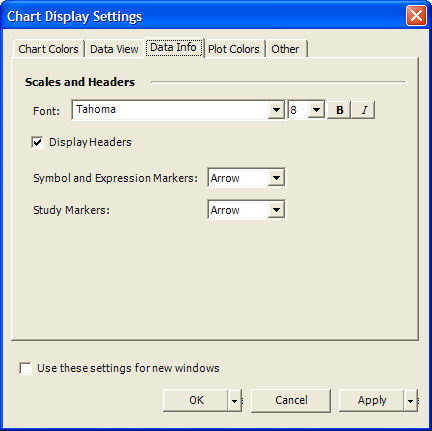The height and width of the screenshot is (431, 432).
Task: Enable Use these settings for new windows
Action: 26,368
